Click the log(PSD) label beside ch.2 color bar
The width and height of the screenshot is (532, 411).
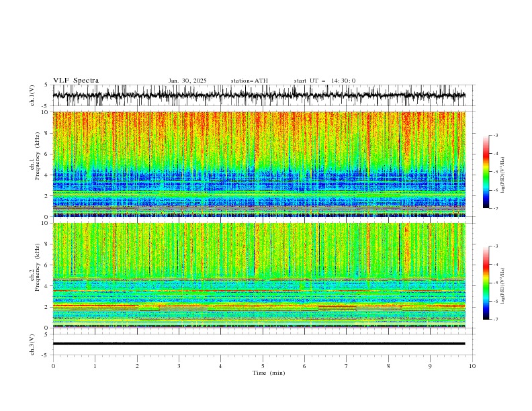click(502, 286)
